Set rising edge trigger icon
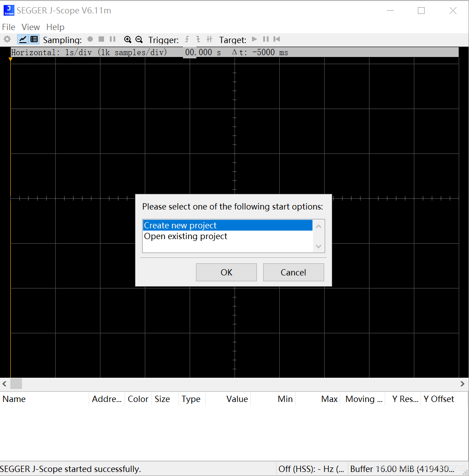The width and height of the screenshot is (469, 476). pos(187,39)
